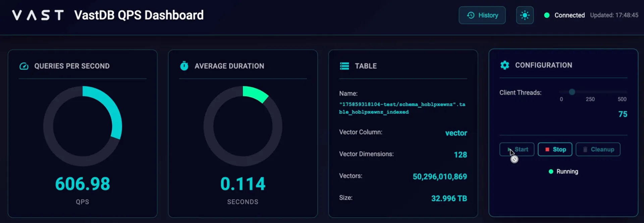Screen dimensions: 644x223
Task: Click the clock icon in the History button
Action: tap(471, 15)
